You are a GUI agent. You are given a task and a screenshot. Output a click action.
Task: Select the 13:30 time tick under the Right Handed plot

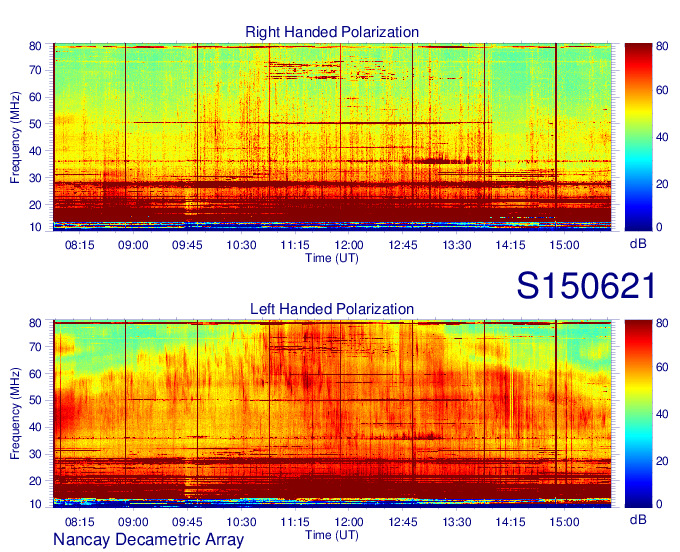457,245
